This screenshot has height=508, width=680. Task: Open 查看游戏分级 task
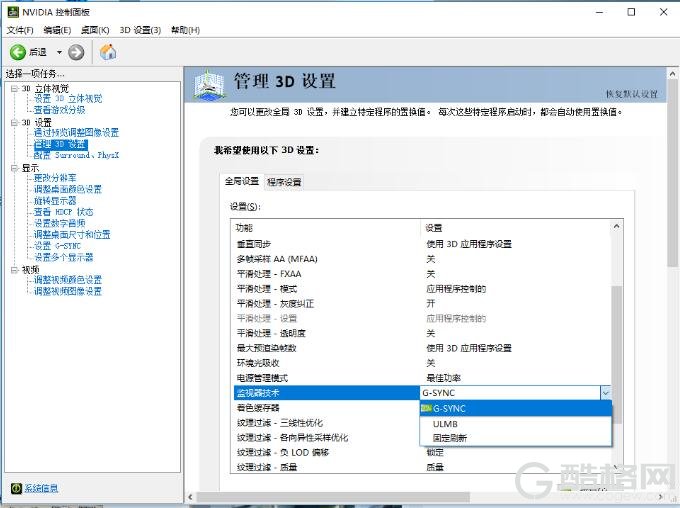[59, 110]
